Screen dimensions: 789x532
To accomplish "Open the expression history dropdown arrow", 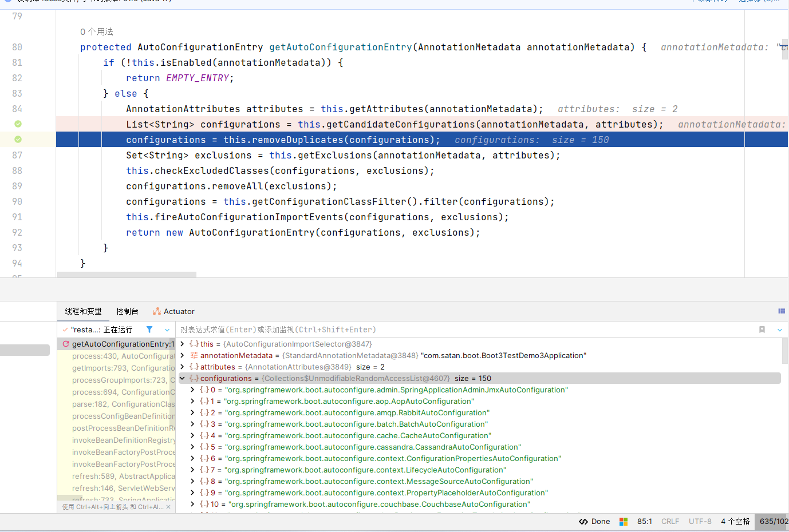I will click(779, 330).
